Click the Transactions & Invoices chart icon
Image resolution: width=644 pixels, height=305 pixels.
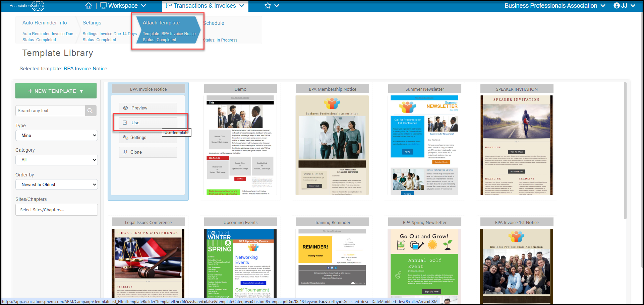(x=169, y=6)
